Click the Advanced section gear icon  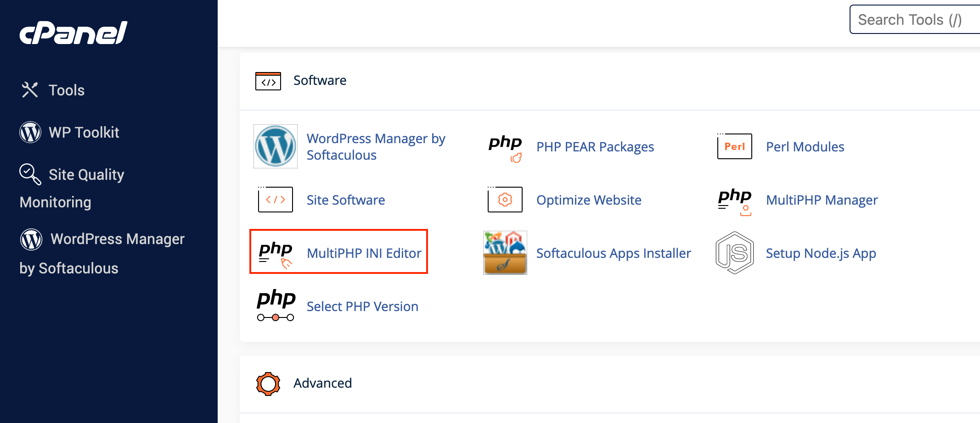point(268,384)
